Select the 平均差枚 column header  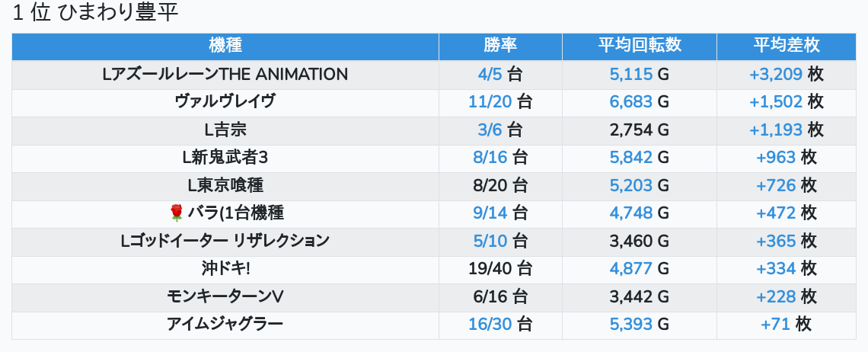point(787,46)
